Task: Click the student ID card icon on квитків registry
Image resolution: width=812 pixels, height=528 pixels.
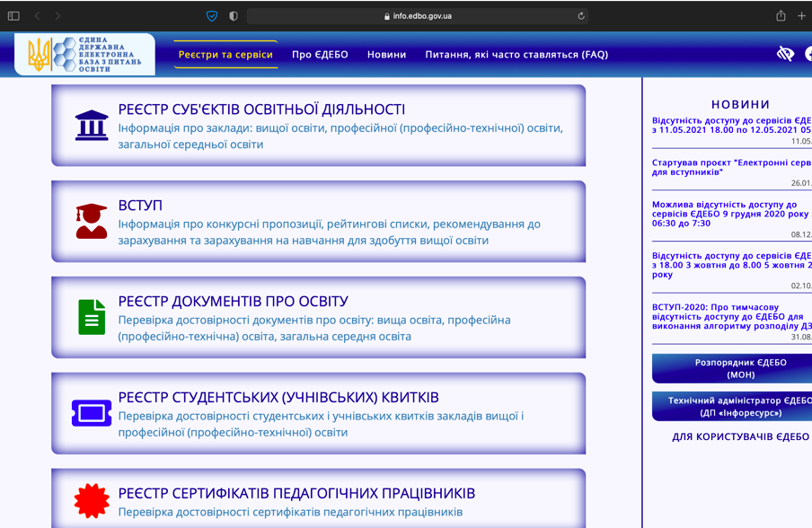Action: [91, 413]
